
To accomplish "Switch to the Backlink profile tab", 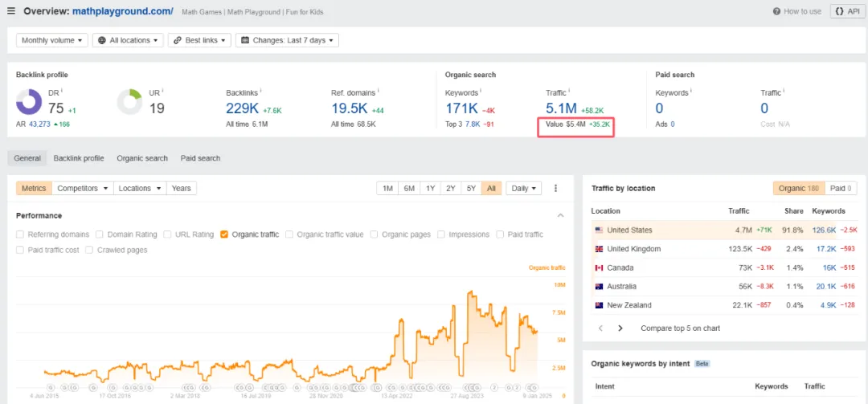I will tap(79, 158).
